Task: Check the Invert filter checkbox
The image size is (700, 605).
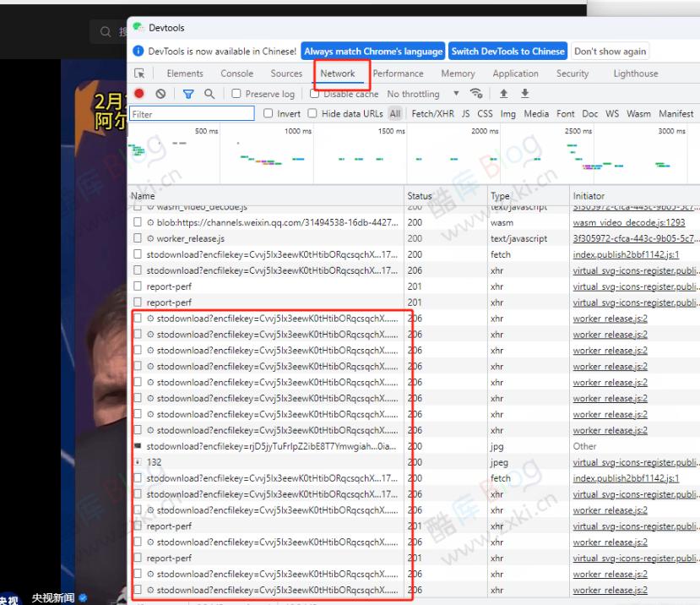Action: [269, 114]
